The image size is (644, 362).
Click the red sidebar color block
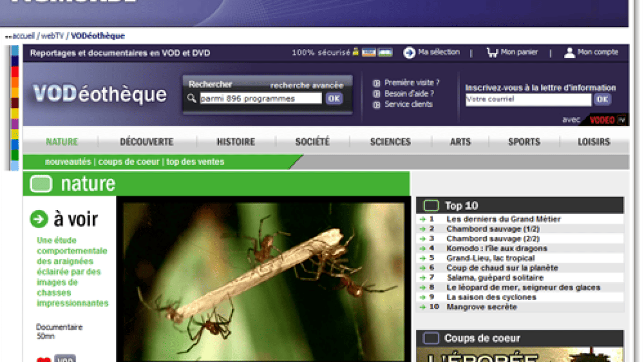(x=15, y=71)
